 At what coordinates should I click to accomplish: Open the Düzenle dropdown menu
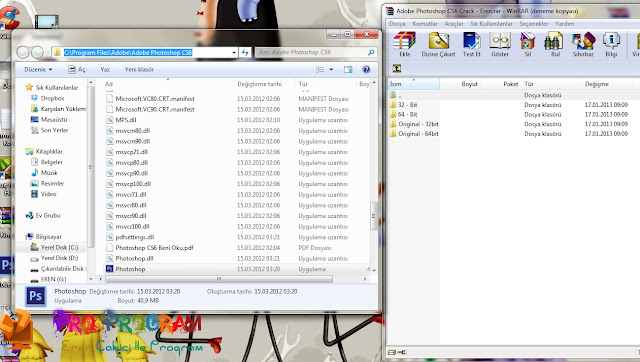(38, 69)
